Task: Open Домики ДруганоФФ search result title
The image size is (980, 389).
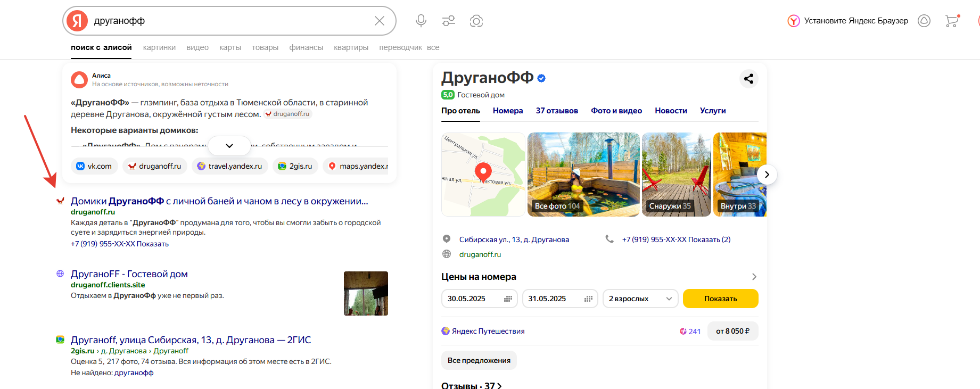Action: 219,201
